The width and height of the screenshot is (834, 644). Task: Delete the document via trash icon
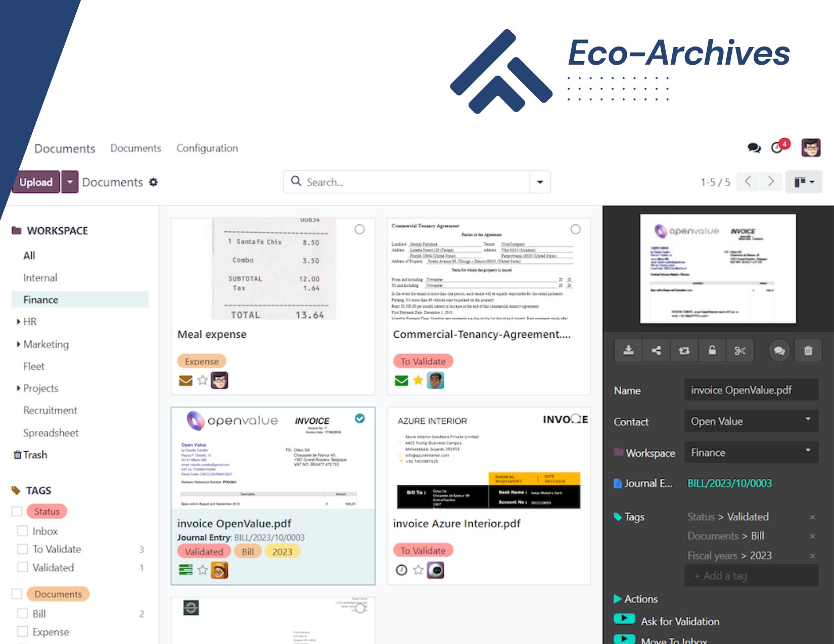click(808, 350)
